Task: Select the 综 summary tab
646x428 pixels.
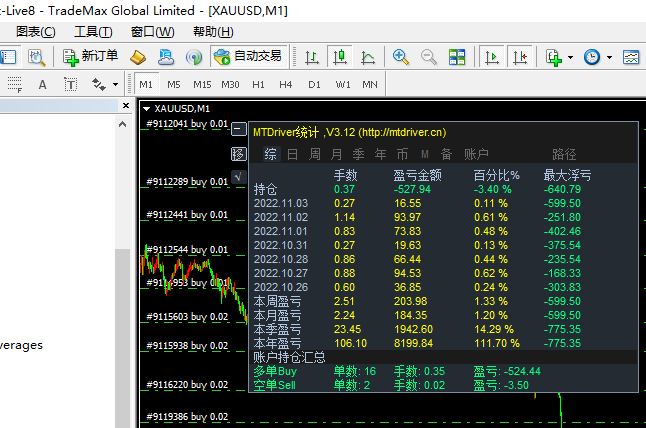Action: point(271,154)
